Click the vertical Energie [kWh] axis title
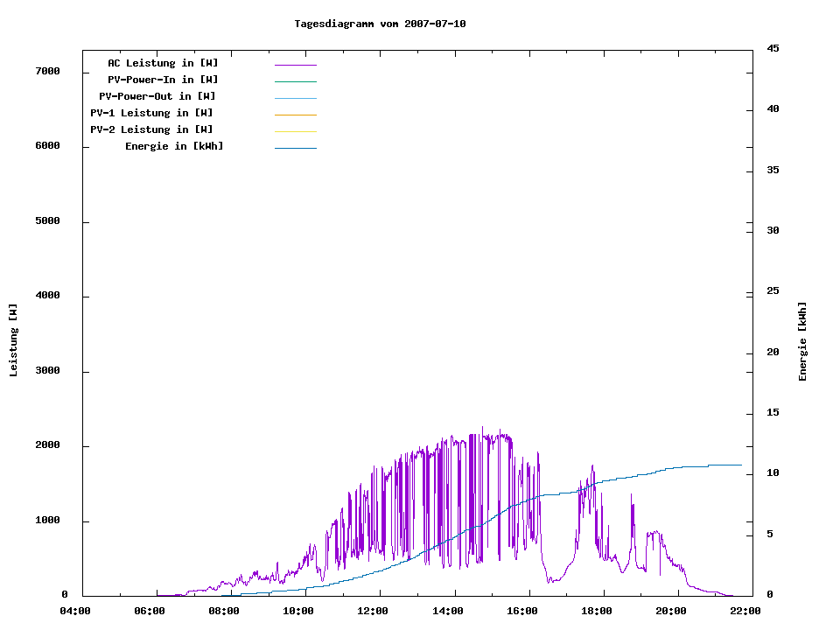The image size is (840, 630). tap(802, 341)
